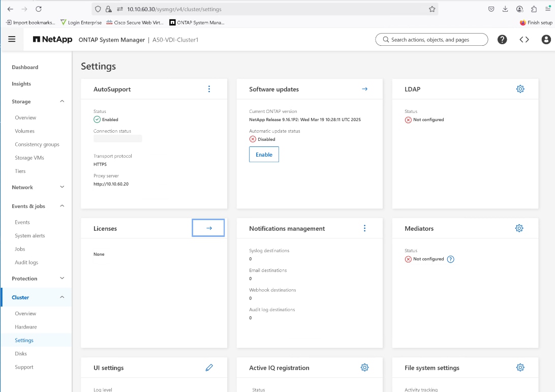Open File system settings gear
Image resolution: width=555 pixels, height=392 pixels.
(520, 368)
